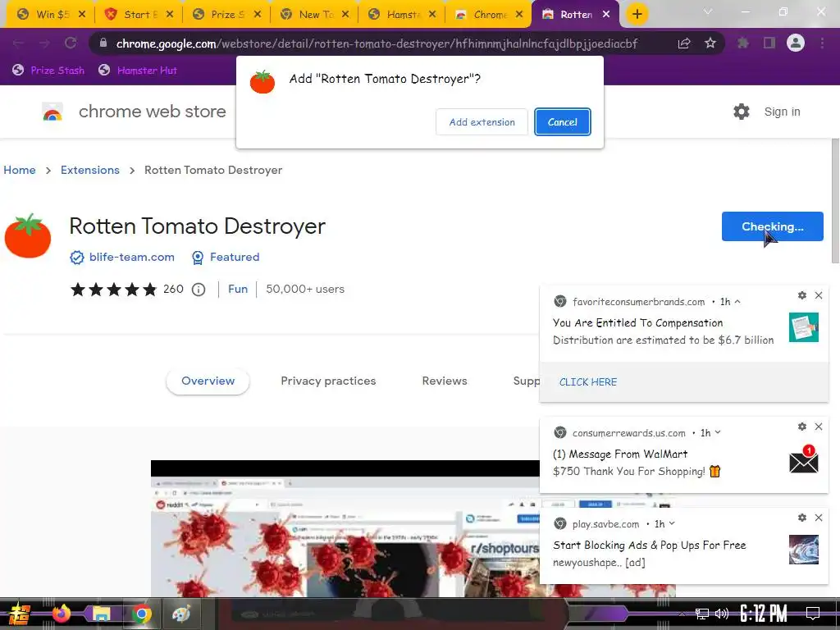
Task: Launch Firefox from the taskbar
Action: [61, 614]
